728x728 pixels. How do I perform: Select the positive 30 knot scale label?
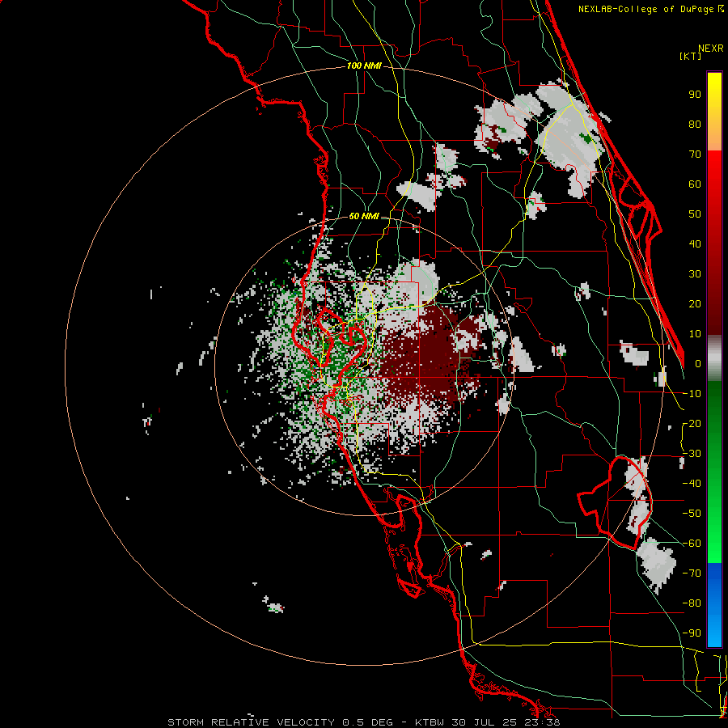[695, 274]
